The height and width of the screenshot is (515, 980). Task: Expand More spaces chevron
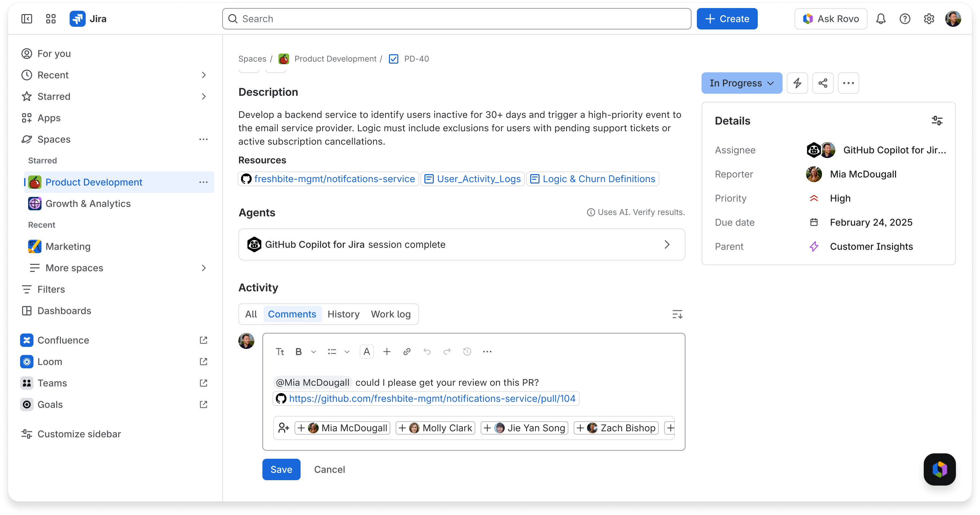[204, 268]
